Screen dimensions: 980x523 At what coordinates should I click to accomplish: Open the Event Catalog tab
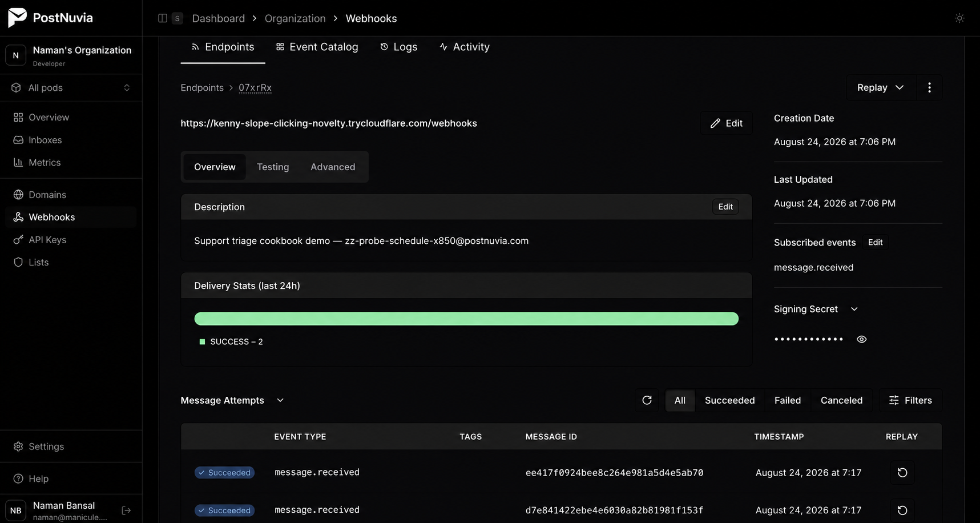[317, 47]
